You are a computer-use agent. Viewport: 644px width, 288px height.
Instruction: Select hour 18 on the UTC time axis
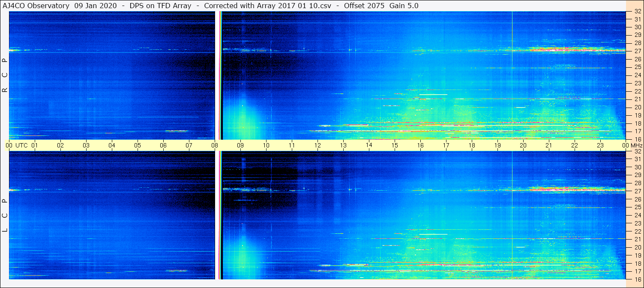click(472, 145)
